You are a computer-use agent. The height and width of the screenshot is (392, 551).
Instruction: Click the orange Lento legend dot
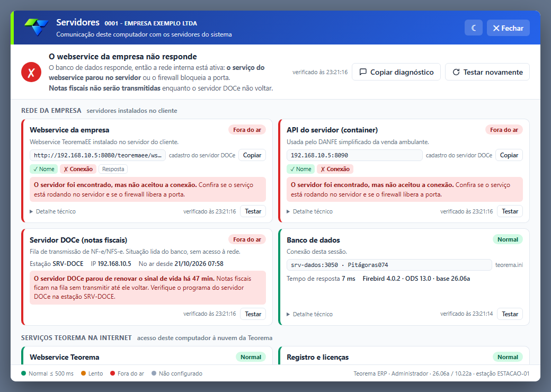(x=83, y=373)
